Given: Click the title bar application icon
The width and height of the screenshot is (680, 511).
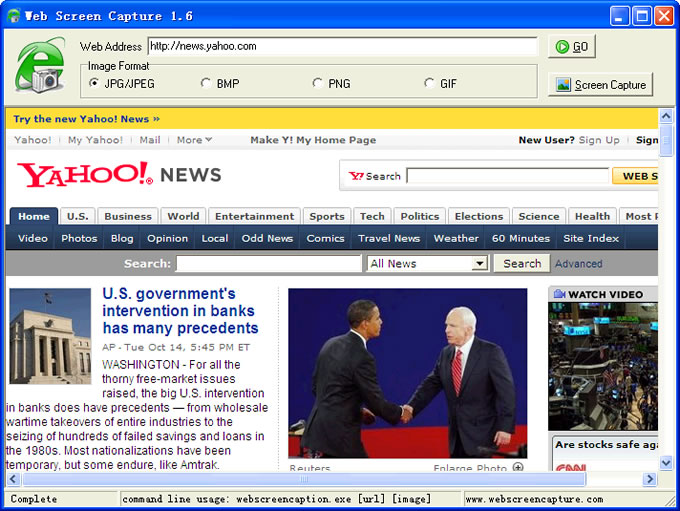Looking at the screenshot, I should 12,16.
